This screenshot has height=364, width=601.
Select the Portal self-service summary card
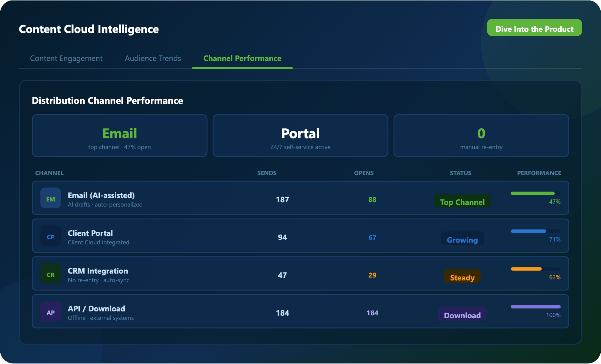click(300, 136)
